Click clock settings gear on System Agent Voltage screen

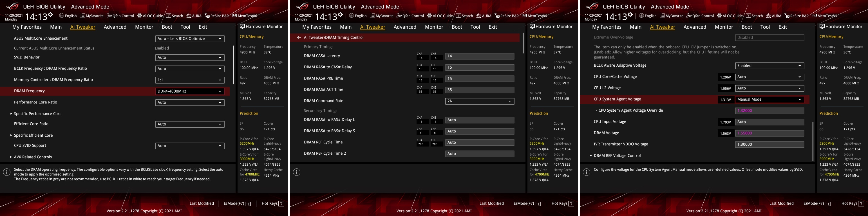point(630,15)
